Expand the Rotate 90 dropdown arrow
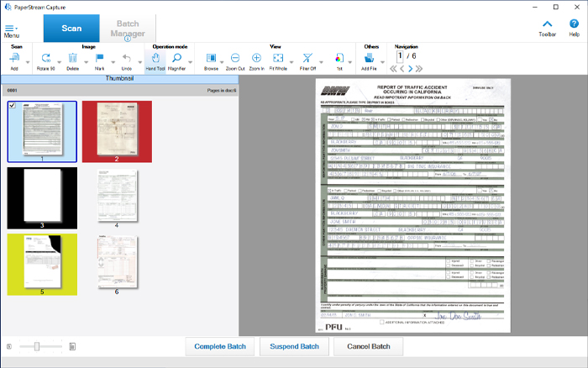This screenshot has height=368, width=588. [x=59, y=62]
